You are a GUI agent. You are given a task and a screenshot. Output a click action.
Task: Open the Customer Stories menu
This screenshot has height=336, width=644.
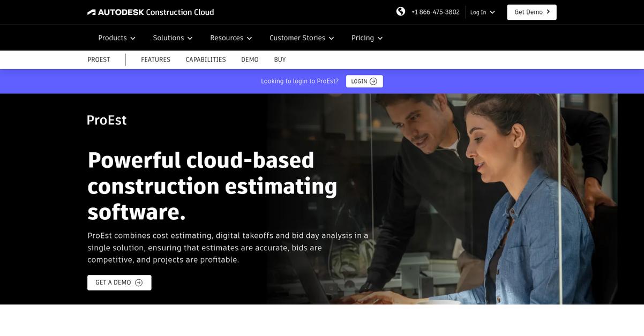[x=302, y=38]
